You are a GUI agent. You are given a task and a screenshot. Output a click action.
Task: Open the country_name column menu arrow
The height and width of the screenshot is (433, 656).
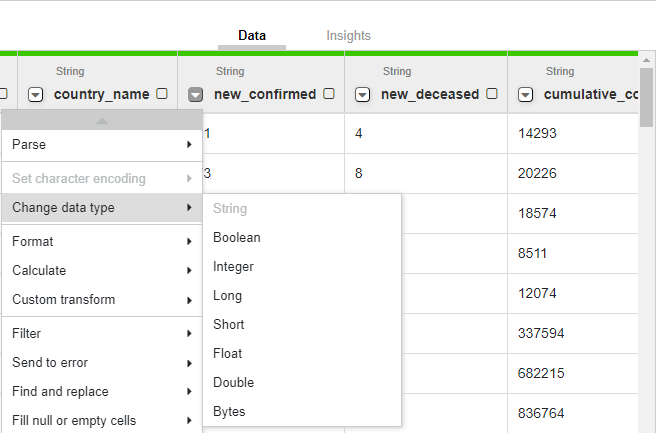(36, 95)
